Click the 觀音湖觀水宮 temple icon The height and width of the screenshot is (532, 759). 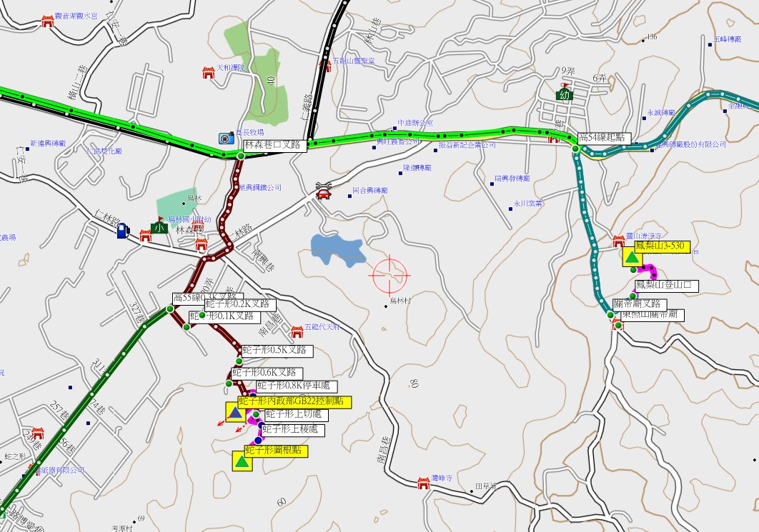pos(48,21)
